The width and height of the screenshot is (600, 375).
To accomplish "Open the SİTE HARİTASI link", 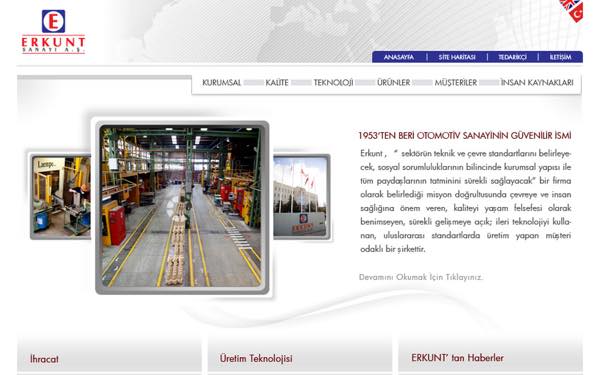I will click(457, 57).
